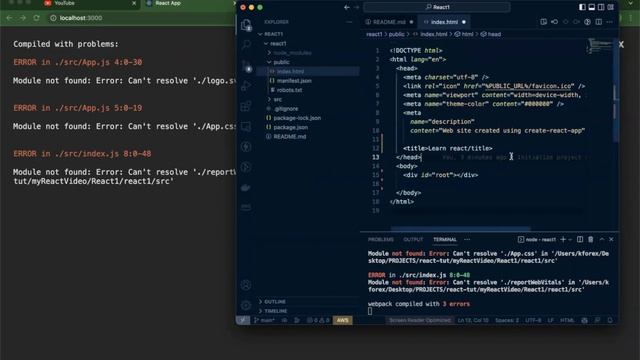Dismiss the browser error overlay with X

coord(621,44)
